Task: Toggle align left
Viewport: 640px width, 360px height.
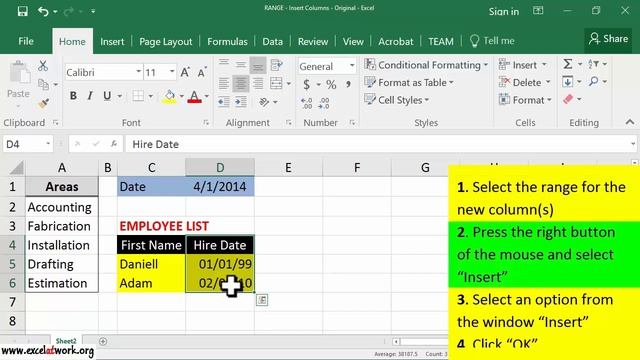Action: click(x=223, y=83)
